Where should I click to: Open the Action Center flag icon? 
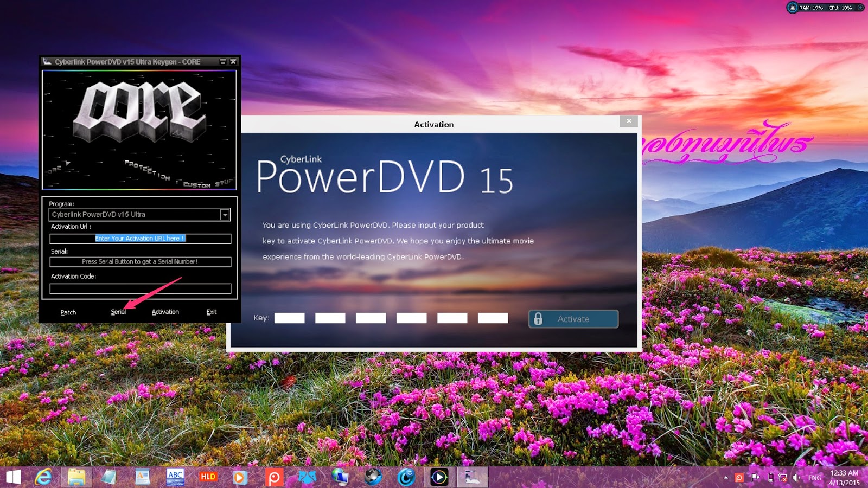(x=755, y=478)
